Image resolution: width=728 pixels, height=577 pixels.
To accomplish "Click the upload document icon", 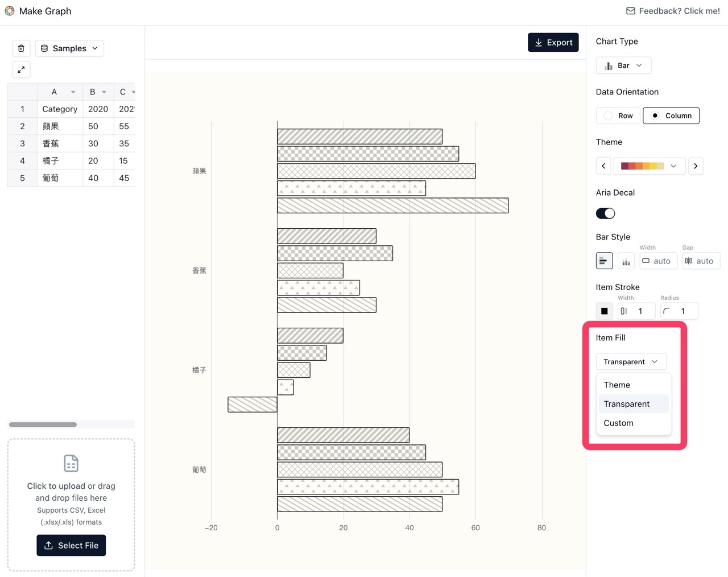I will click(x=71, y=463).
